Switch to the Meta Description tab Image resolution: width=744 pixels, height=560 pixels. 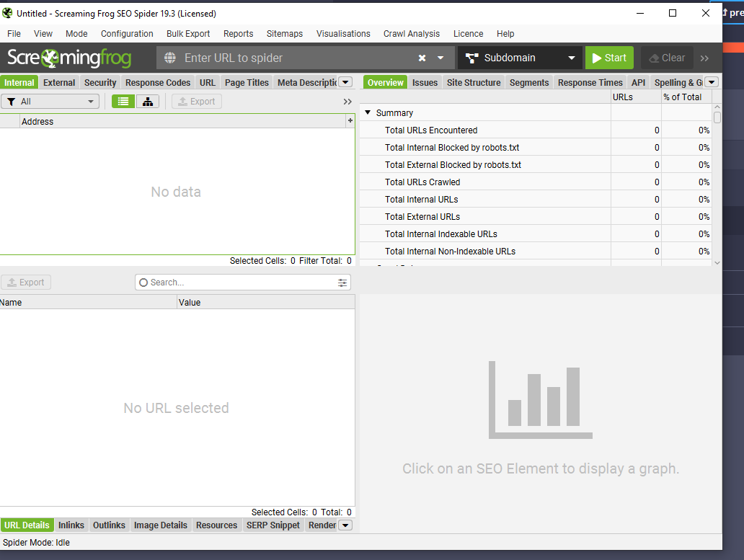coord(306,82)
